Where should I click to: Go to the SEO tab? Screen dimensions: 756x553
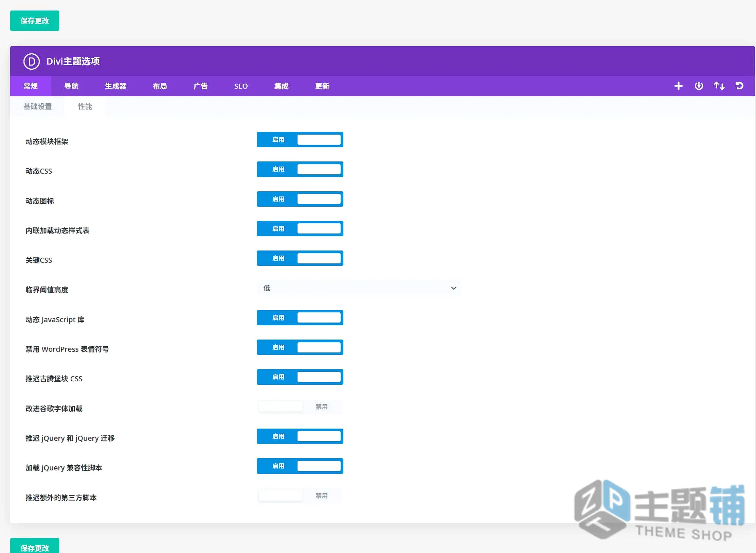[241, 86]
